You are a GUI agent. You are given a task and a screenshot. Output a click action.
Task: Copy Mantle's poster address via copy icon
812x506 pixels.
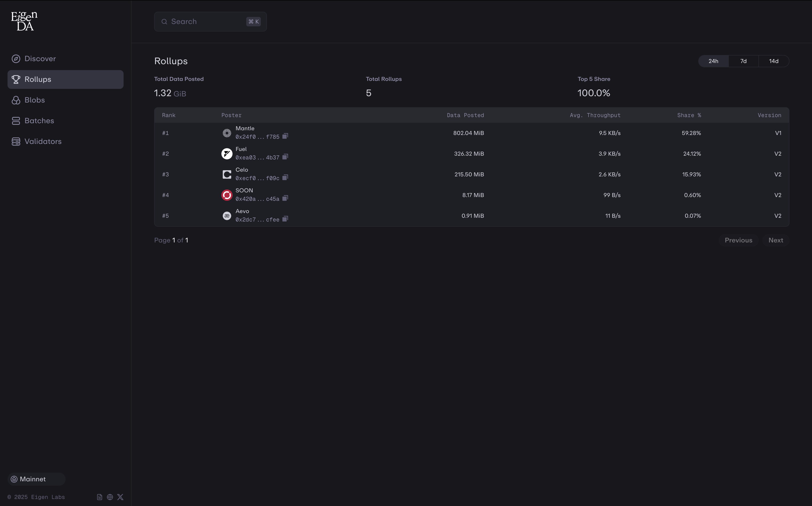point(285,136)
